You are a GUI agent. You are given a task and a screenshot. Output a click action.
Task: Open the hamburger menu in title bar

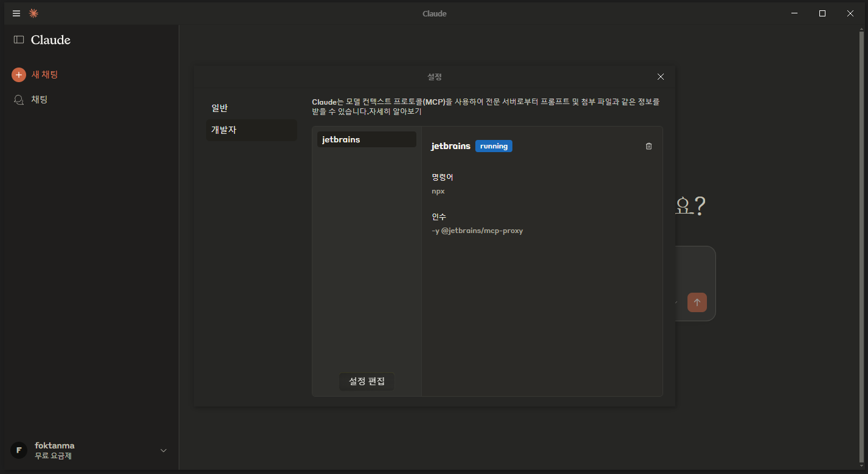coord(16,13)
